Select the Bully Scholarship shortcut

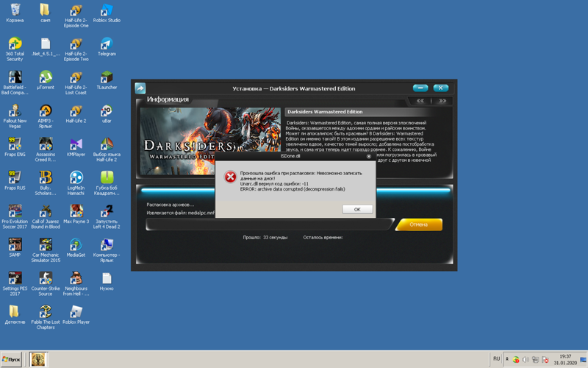[46, 183]
